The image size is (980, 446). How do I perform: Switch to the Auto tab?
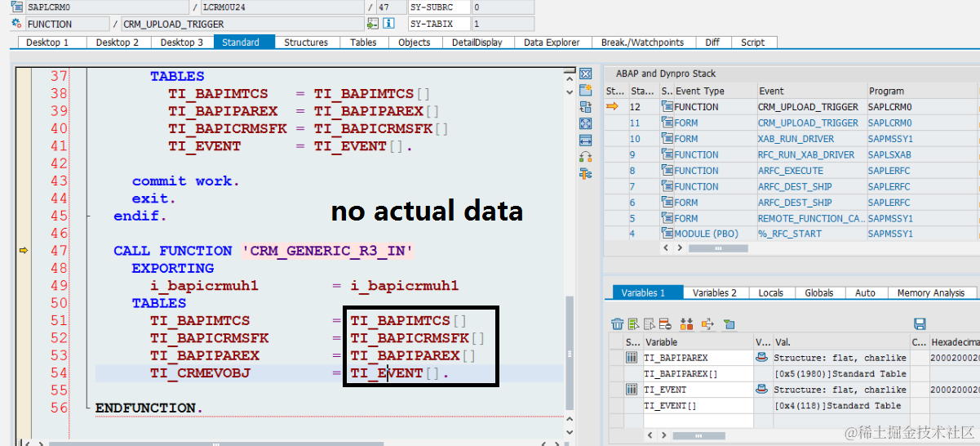[x=866, y=292]
